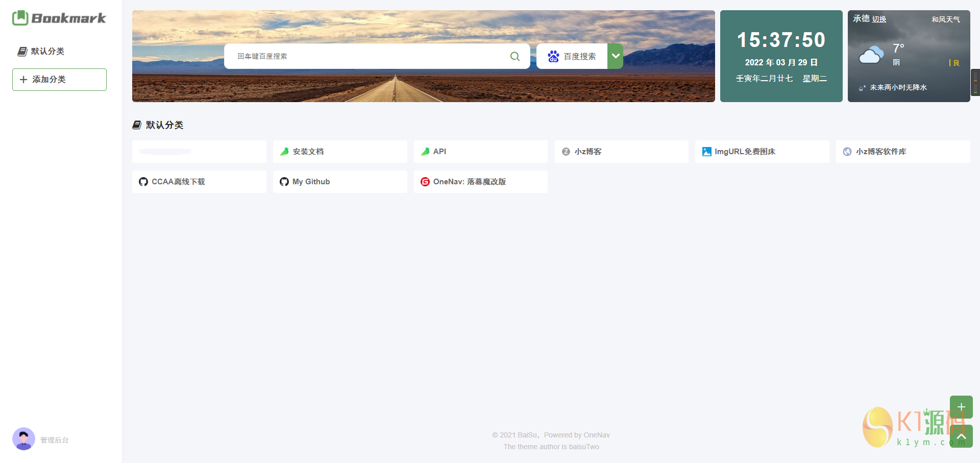The image size is (980, 463).
Task: Click the lunar date 壬寅年二月廿七
Action: [x=764, y=78]
